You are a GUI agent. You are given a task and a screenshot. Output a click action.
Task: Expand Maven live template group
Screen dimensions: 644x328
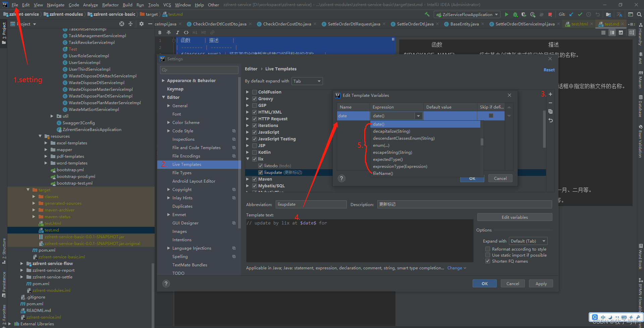point(248,179)
